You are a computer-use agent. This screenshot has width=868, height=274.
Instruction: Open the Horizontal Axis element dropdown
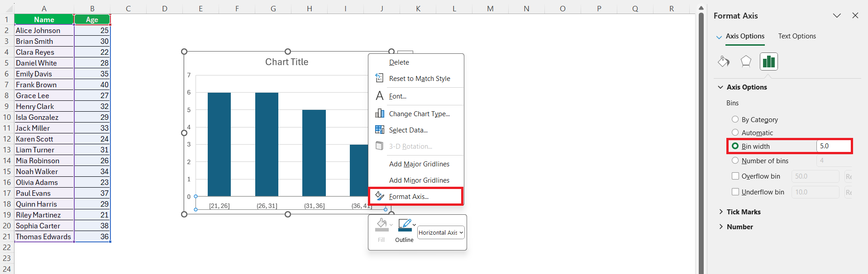441,232
